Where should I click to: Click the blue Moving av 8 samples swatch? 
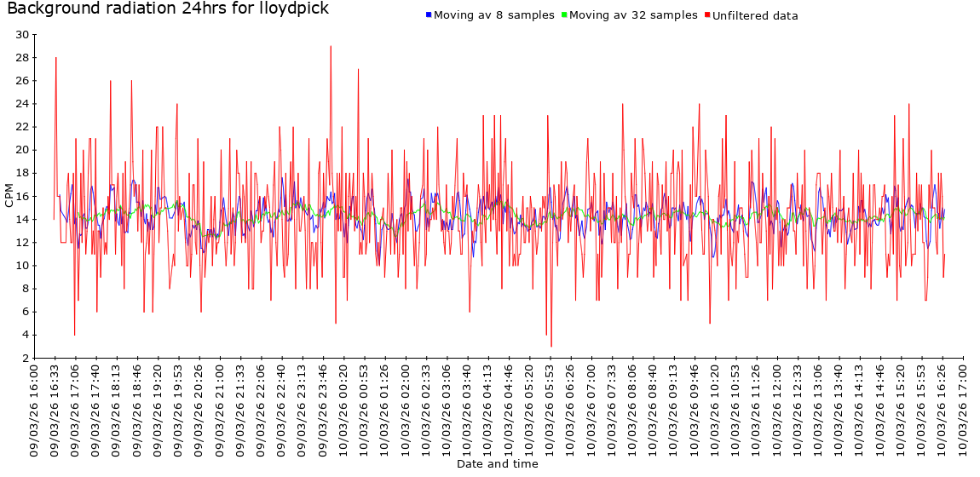[429, 15]
